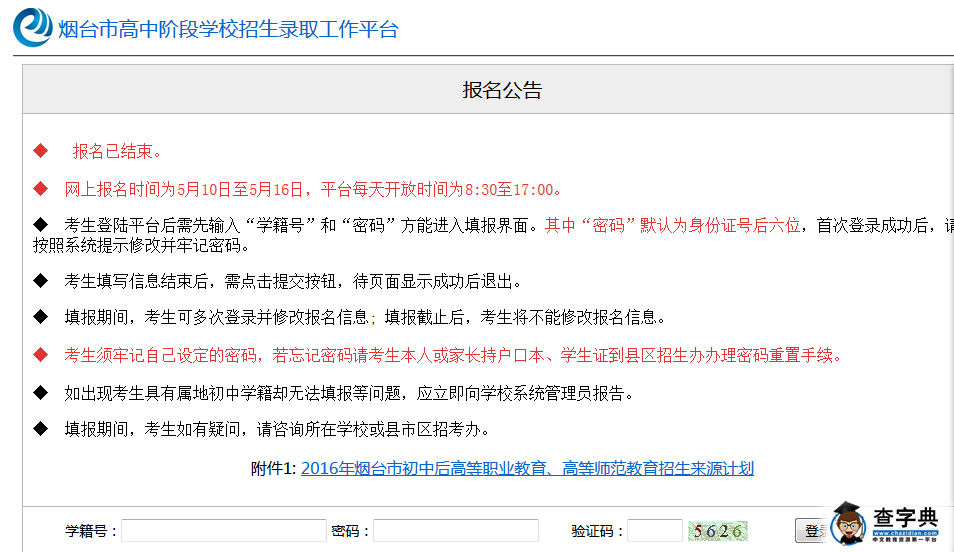Image resolution: width=954 pixels, height=552 pixels.
Task: Click the 验证码 field label
Action: [x=597, y=531]
